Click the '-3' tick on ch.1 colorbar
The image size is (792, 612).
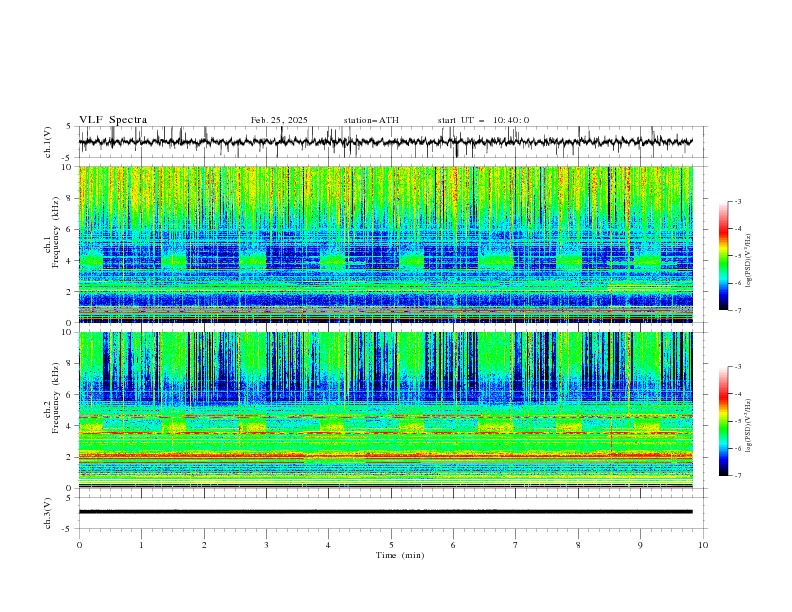[x=737, y=201]
